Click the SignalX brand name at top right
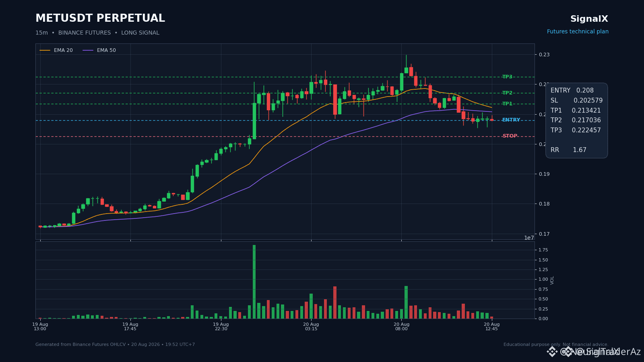Screen dimensions: 644x362 [x=589, y=19]
